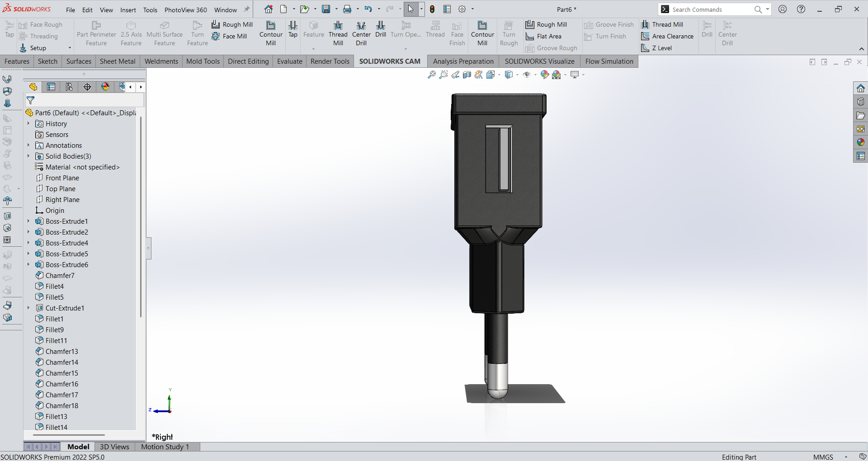
Task: Click the Section View icon
Action: point(467,75)
